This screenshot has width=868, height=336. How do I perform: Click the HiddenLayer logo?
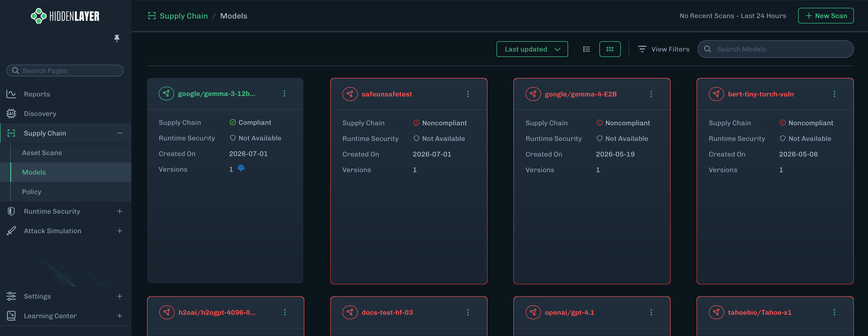coord(65,16)
